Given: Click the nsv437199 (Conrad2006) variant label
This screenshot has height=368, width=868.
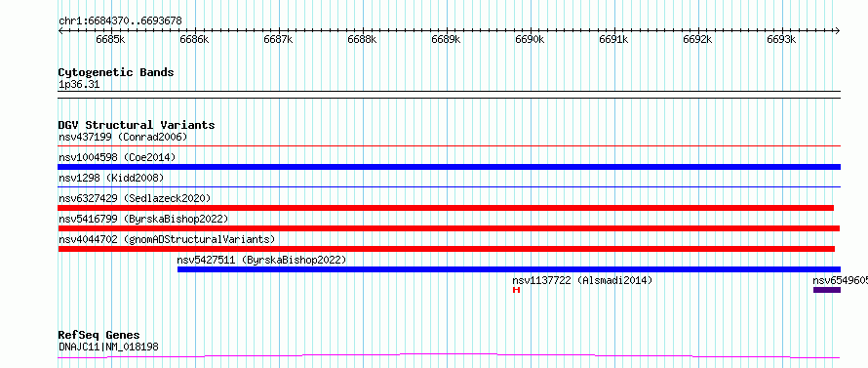Looking at the screenshot, I should point(123,137).
